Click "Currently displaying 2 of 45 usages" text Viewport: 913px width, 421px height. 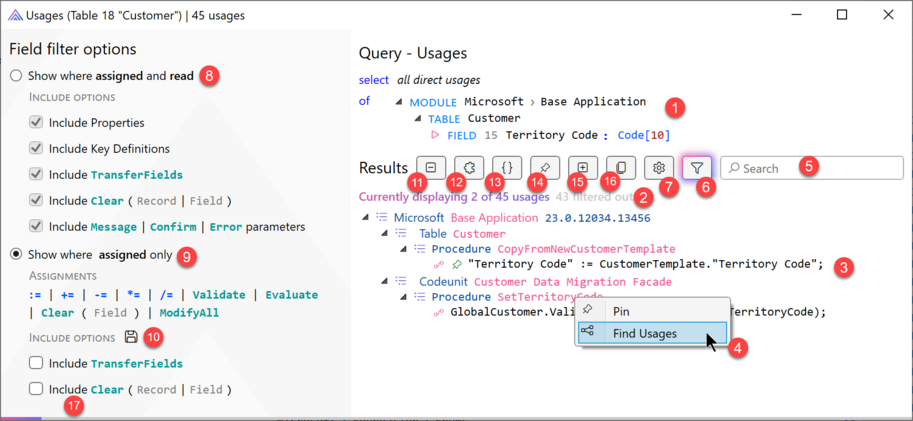454,197
